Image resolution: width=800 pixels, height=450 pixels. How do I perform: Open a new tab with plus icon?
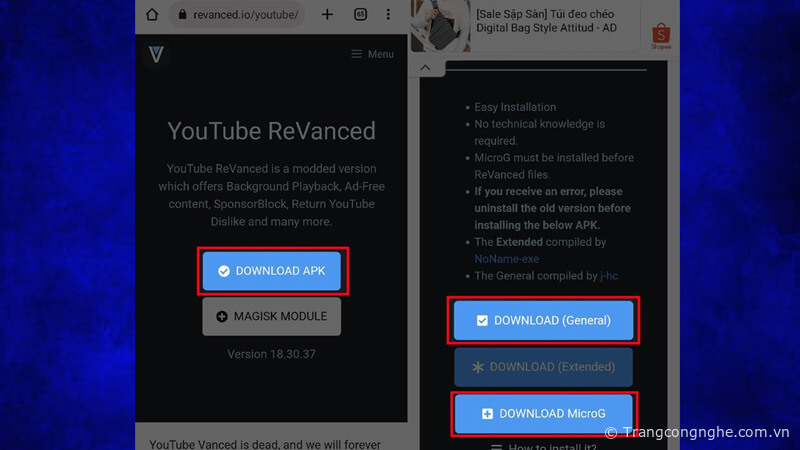[327, 15]
